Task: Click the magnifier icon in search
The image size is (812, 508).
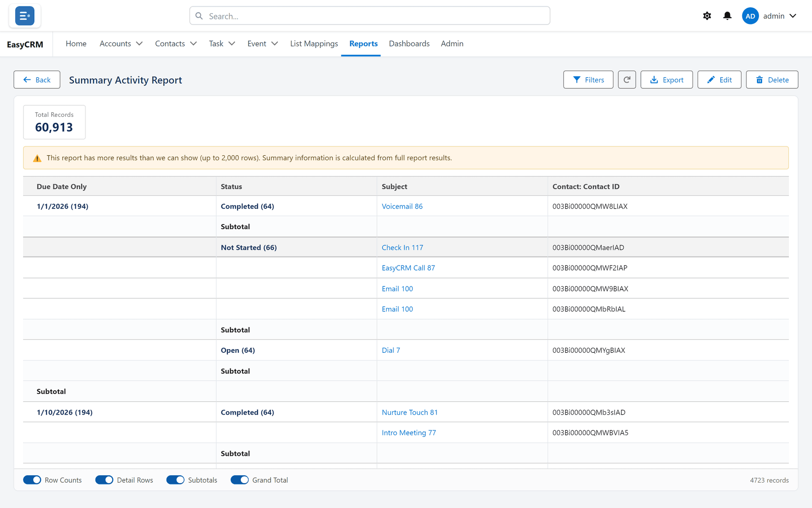Action: click(199, 16)
